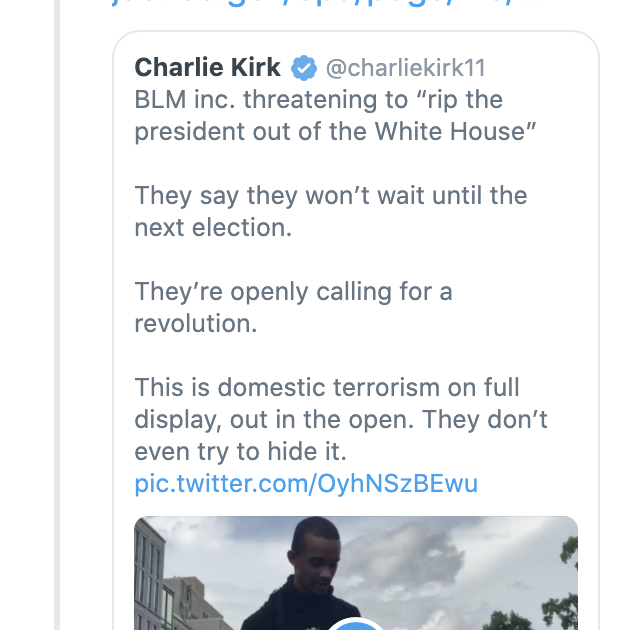Click the blue verified badge icon

pos(304,68)
